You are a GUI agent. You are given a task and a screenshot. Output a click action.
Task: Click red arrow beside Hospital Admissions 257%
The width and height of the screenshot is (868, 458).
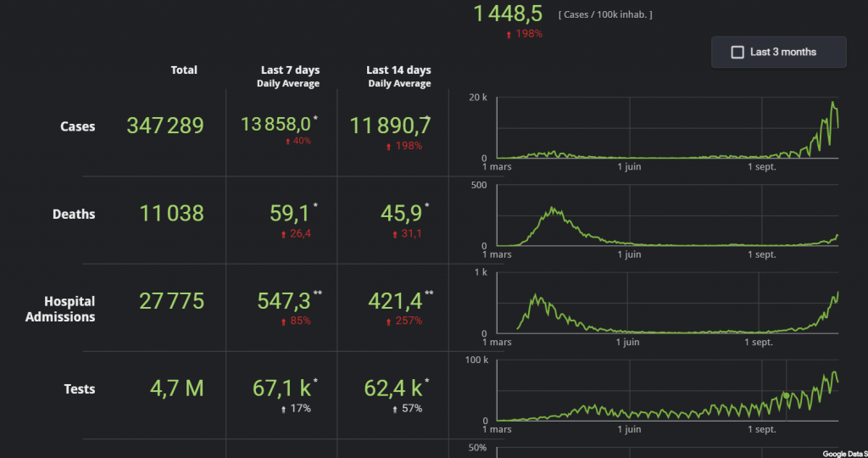click(389, 321)
